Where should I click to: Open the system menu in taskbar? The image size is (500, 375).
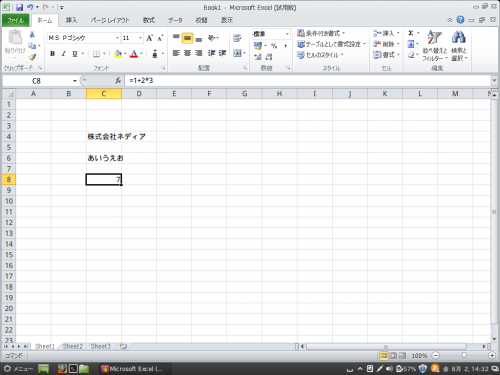coord(18,369)
